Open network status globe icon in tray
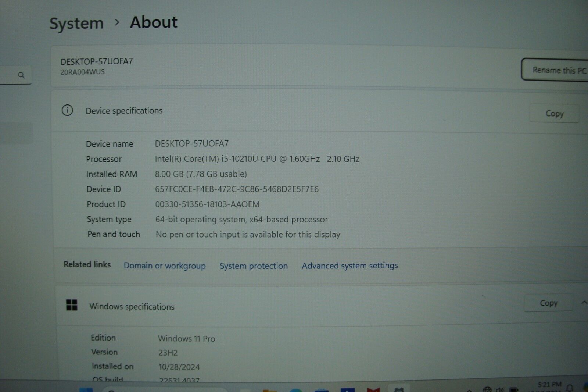Screen dimensions: 588x392 [x=487, y=389]
